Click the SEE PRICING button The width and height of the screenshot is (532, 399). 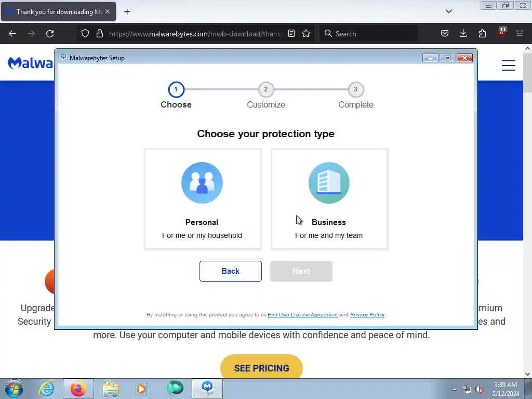click(262, 367)
